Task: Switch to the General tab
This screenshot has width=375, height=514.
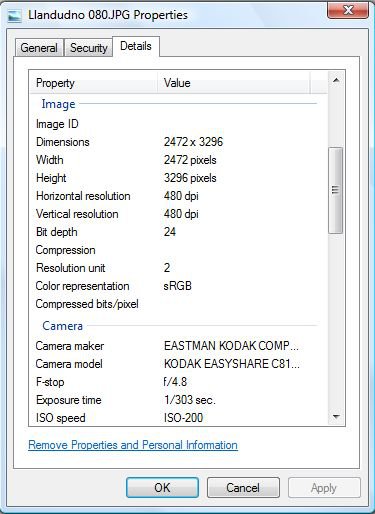Action: (39, 48)
